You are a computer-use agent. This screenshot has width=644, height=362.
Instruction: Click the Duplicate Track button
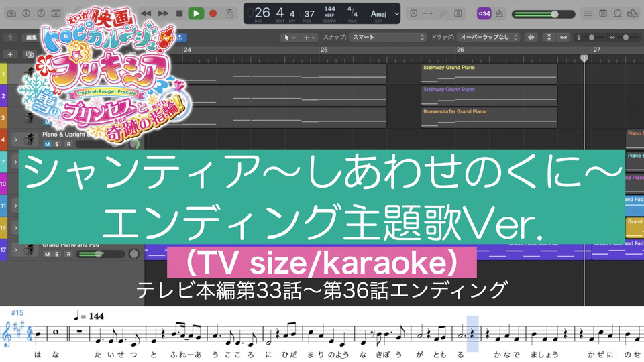click(30, 54)
